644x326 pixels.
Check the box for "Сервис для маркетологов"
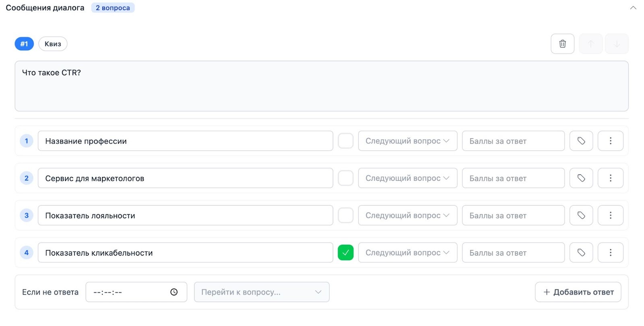345,178
